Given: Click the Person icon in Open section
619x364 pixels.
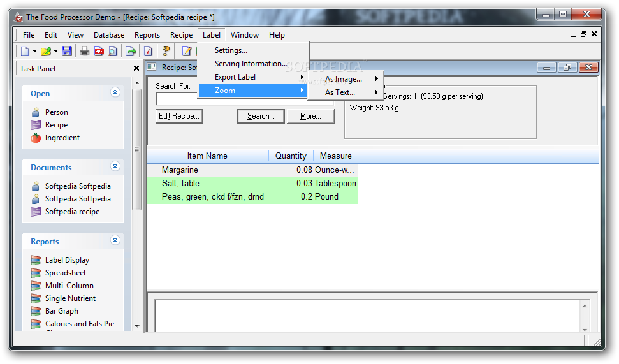Looking at the screenshot, I should [36, 112].
